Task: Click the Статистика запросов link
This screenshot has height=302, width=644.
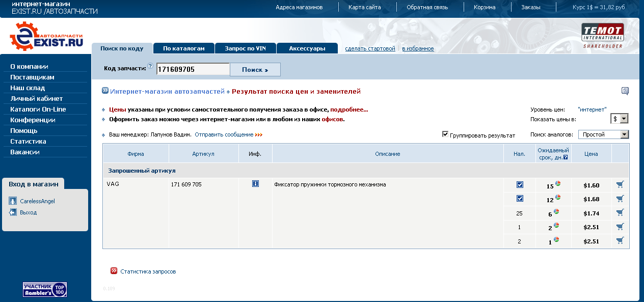Action: tap(148, 271)
